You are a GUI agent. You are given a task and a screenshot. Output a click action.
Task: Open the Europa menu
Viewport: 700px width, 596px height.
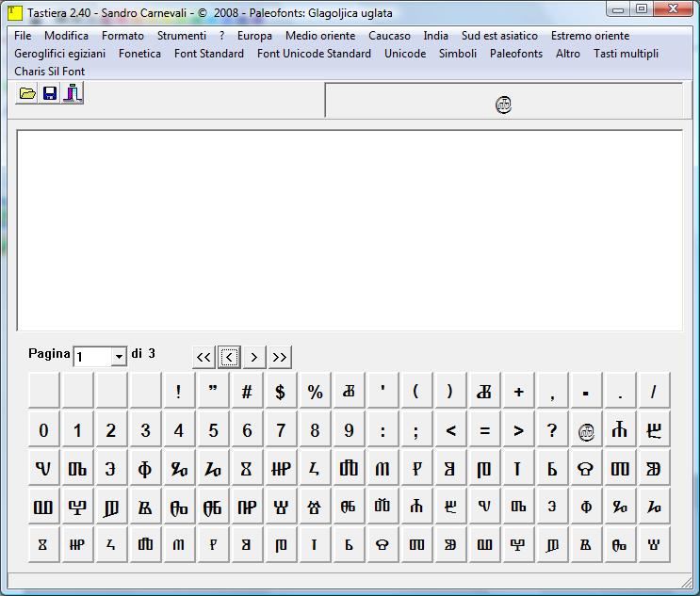tap(254, 36)
